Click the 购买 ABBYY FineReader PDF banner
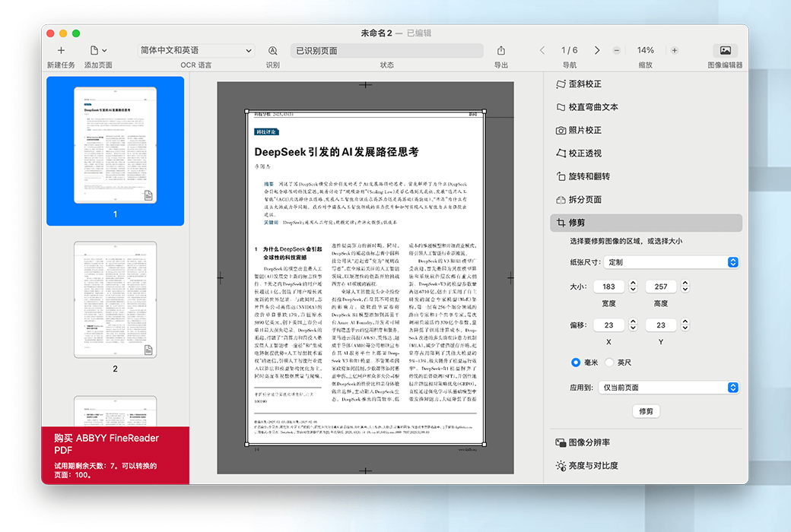Screen dimensions: 791x532 pyautogui.click(x=115, y=454)
